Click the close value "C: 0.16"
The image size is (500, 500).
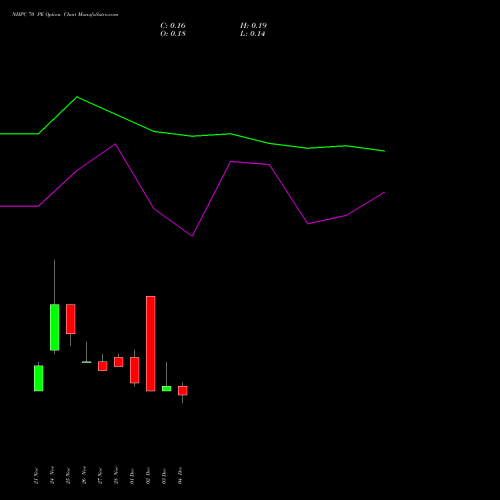[173, 26]
